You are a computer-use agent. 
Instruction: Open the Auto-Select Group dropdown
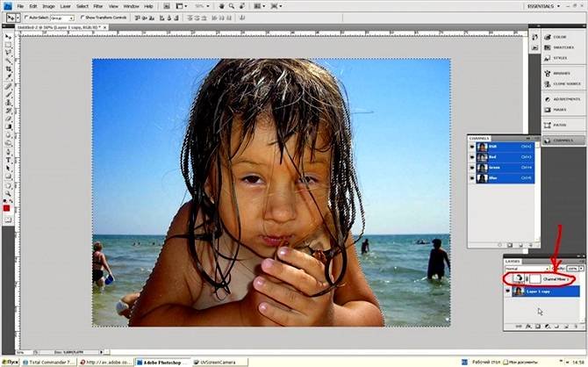click(x=61, y=17)
